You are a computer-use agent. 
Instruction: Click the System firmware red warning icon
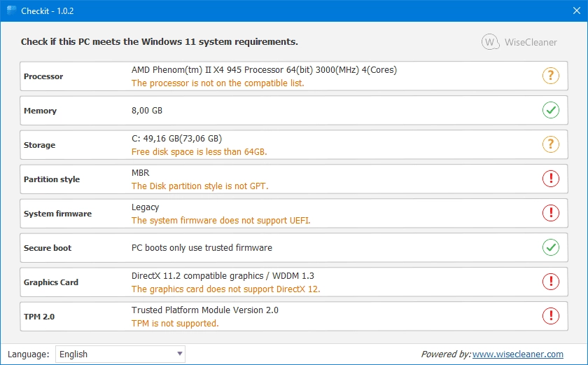tap(550, 213)
